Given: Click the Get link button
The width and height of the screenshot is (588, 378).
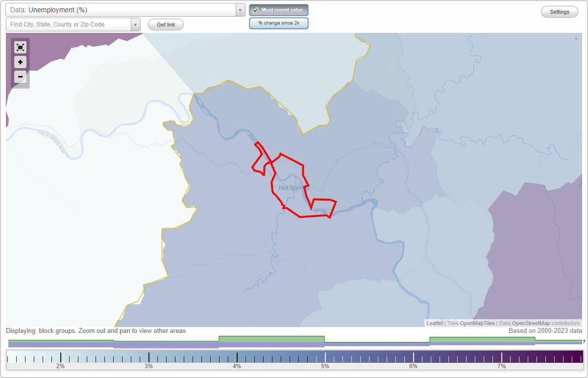Looking at the screenshot, I should pyautogui.click(x=166, y=24).
